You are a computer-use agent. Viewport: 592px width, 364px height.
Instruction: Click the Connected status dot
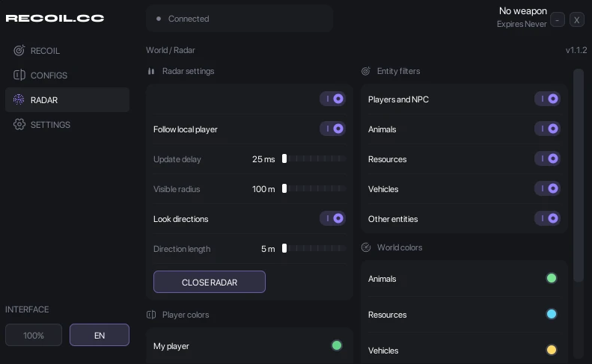click(159, 19)
